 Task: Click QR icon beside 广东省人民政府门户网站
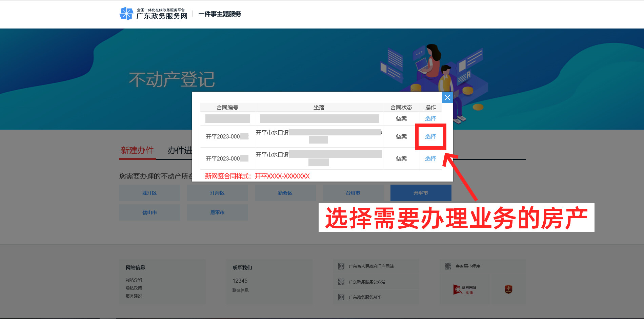(x=341, y=266)
